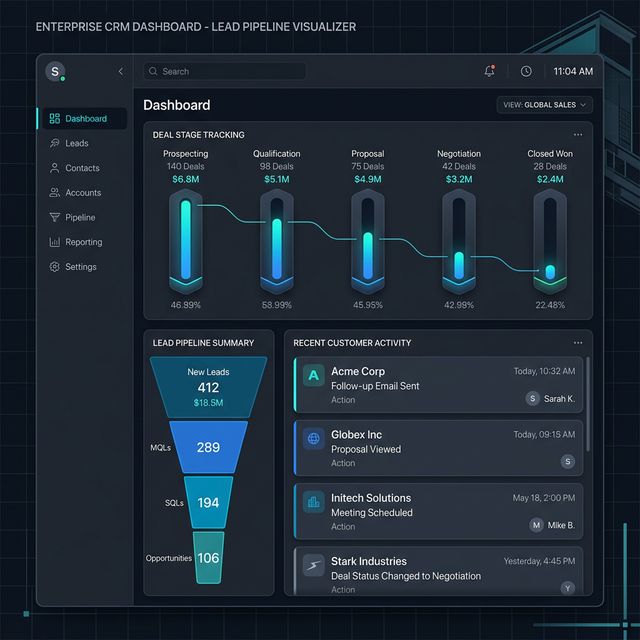This screenshot has height=640, width=640.
Task: Open the clock history icon
Action: [x=526, y=71]
